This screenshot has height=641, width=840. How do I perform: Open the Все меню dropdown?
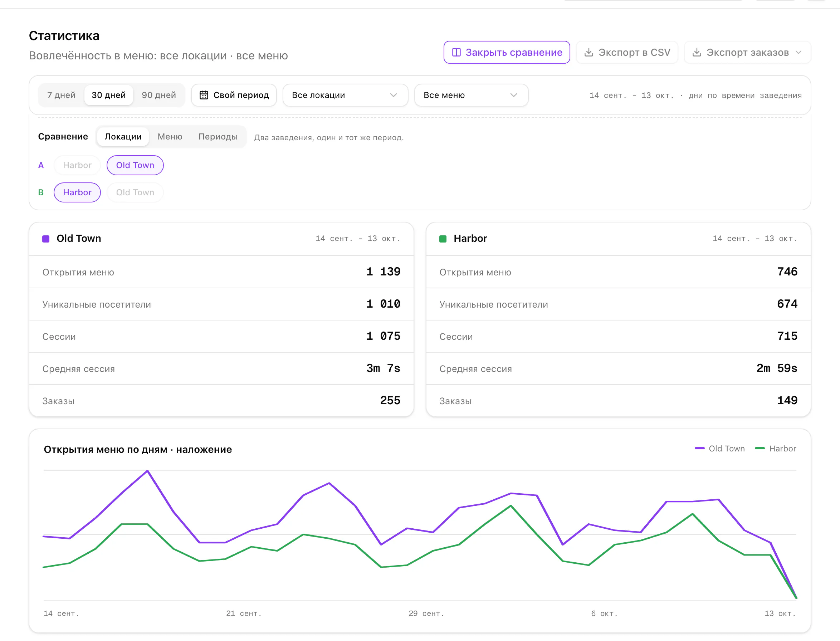pos(471,95)
